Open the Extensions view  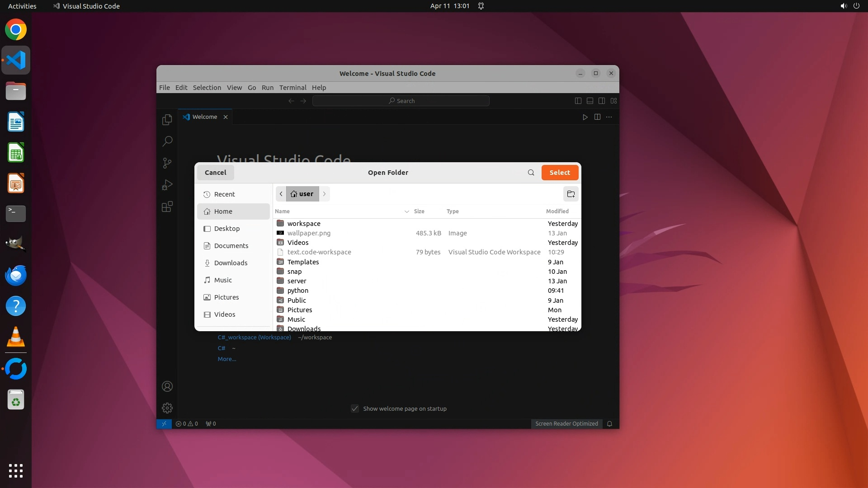pyautogui.click(x=167, y=207)
